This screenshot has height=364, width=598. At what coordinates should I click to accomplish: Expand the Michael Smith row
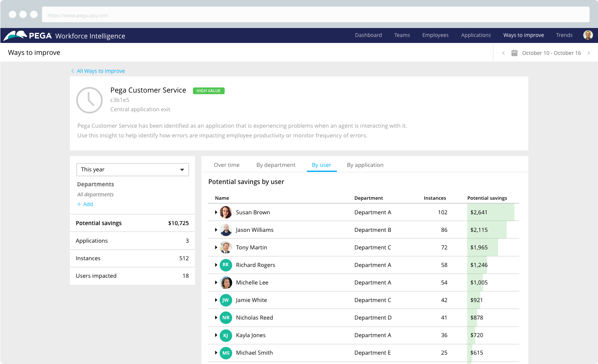click(x=216, y=352)
